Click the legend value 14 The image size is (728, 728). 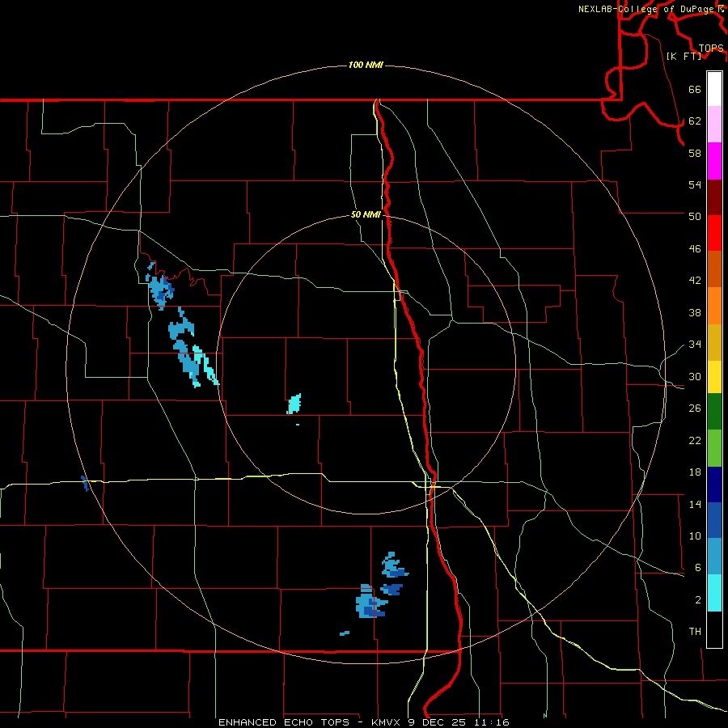click(695, 504)
